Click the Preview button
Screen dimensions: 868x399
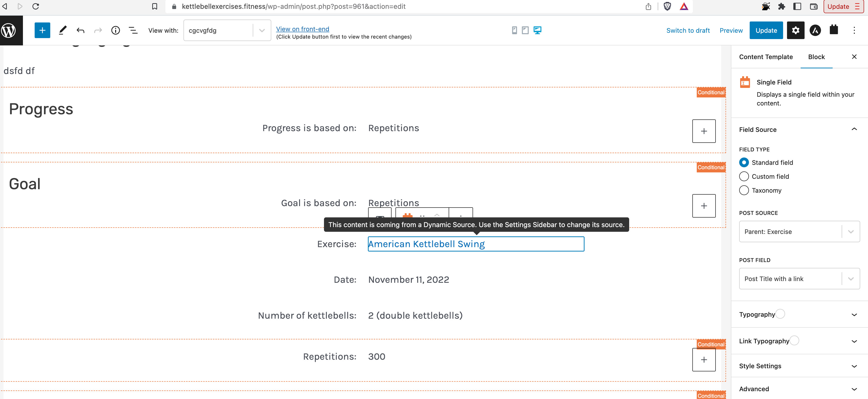click(x=731, y=30)
